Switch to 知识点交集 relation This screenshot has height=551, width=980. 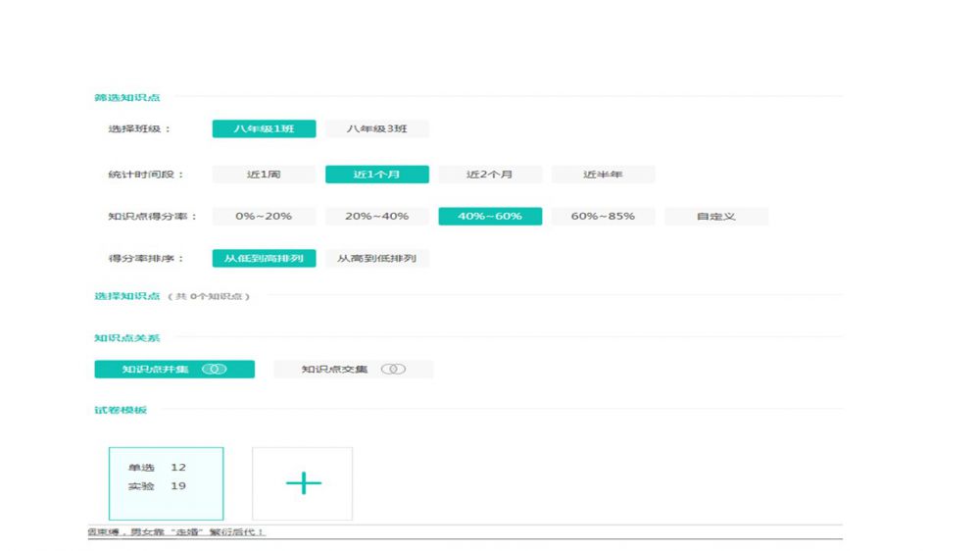pos(335,370)
